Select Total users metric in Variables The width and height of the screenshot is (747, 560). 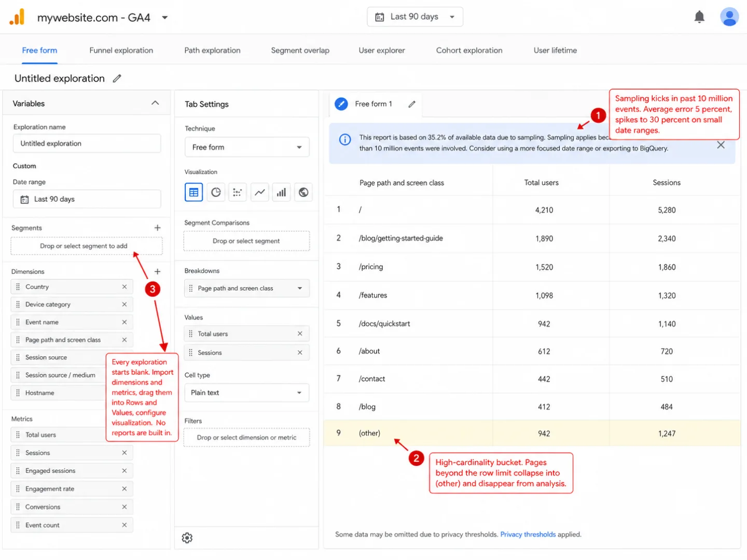[58, 435]
